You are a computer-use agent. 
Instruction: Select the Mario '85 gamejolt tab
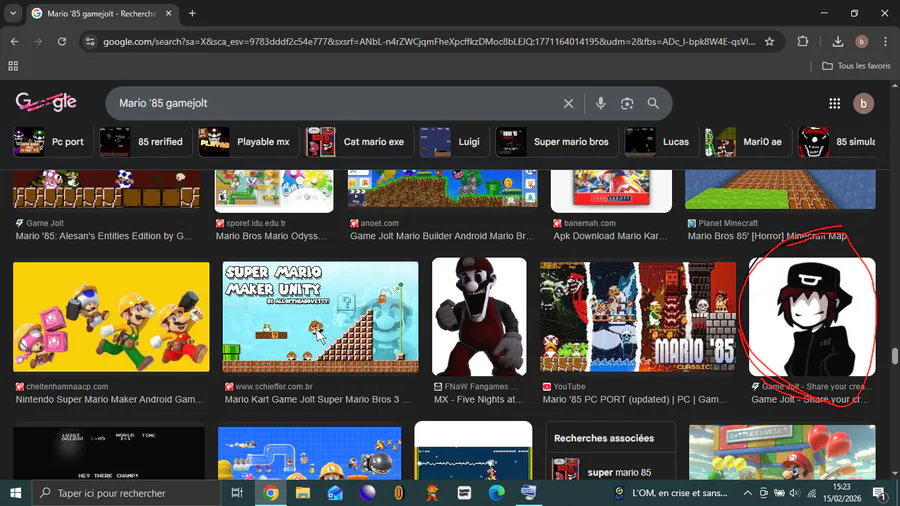click(102, 13)
